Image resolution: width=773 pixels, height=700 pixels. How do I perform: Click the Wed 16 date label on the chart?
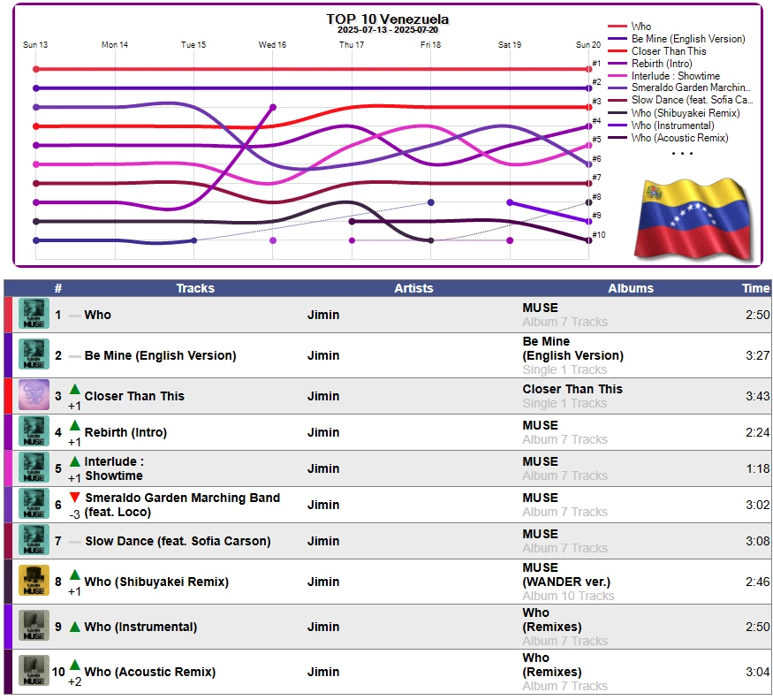click(x=272, y=45)
